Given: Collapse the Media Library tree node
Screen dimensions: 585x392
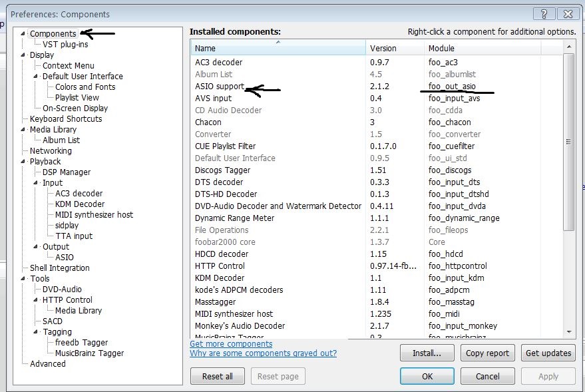Looking at the screenshot, I should (23, 129).
